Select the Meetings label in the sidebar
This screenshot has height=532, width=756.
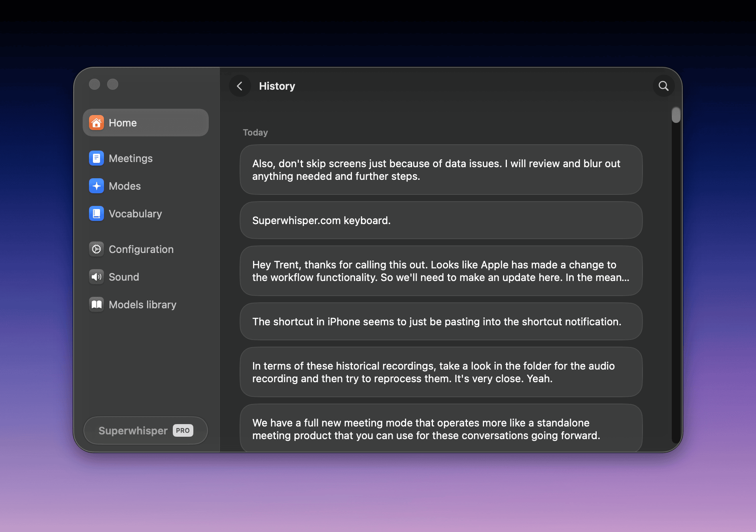(x=130, y=158)
